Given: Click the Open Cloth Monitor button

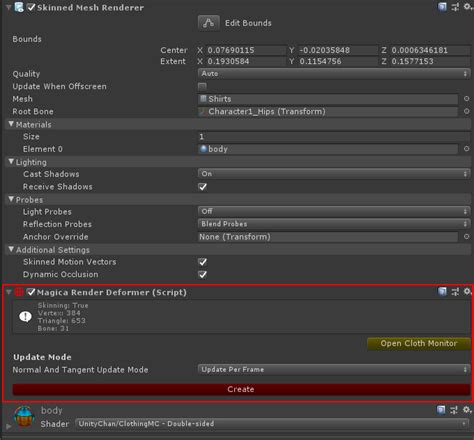Looking at the screenshot, I should [419, 343].
